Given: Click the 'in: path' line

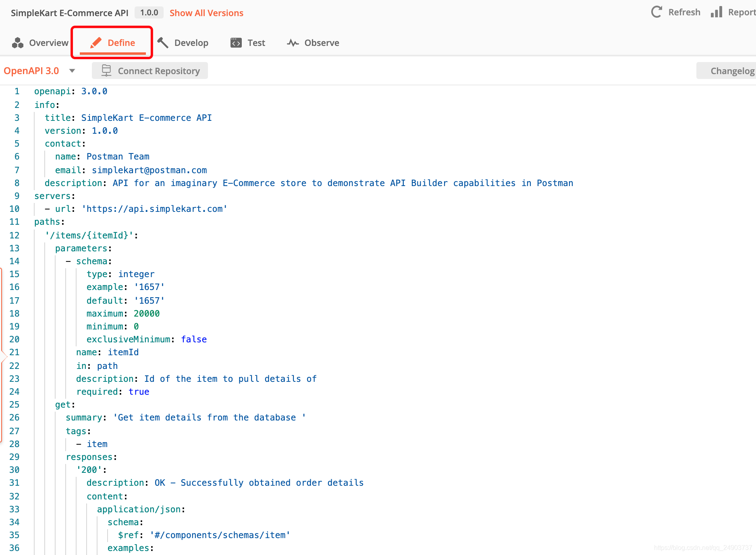Looking at the screenshot, I should (97, 366).
